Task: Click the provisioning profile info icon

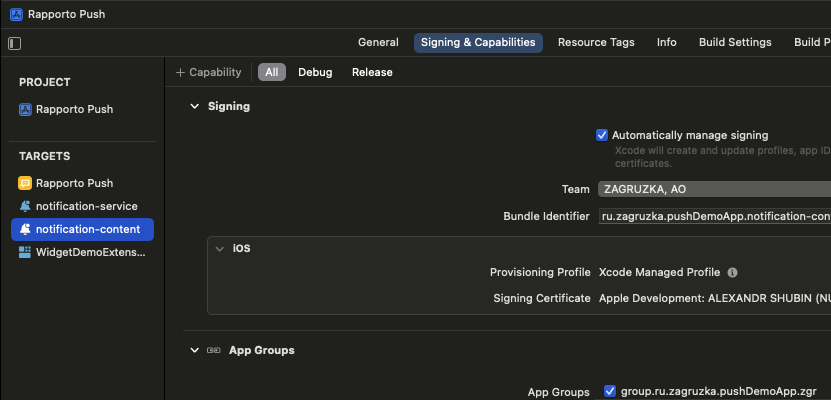Action: pos(732,272)
